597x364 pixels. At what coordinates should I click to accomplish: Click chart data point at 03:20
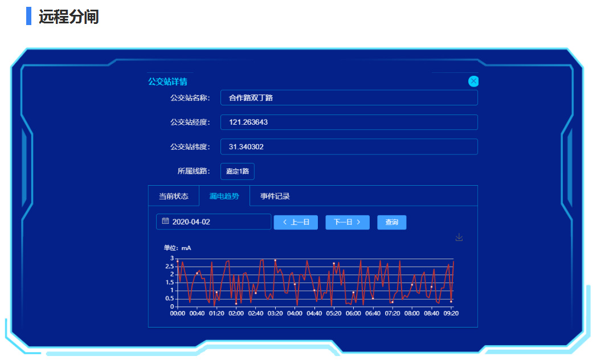tap(275, 260)
